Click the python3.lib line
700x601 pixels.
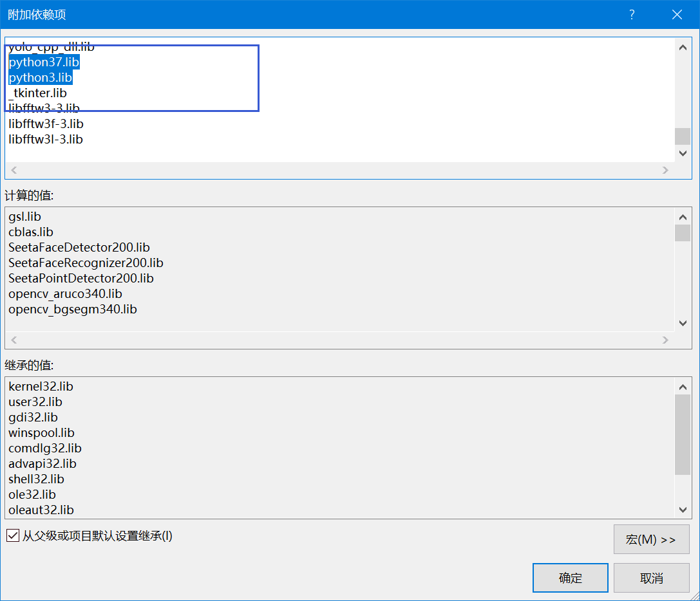(x=40, y=78)
